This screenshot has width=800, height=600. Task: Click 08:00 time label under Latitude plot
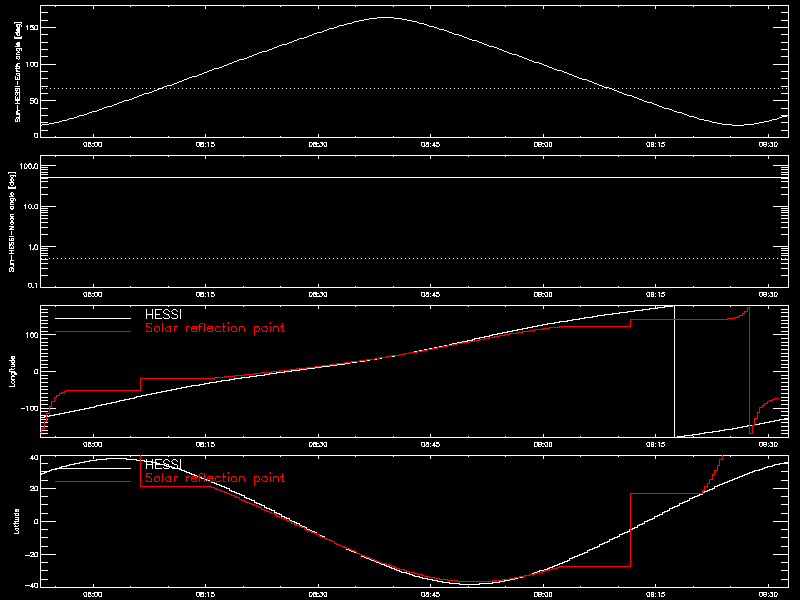[92, 595]
